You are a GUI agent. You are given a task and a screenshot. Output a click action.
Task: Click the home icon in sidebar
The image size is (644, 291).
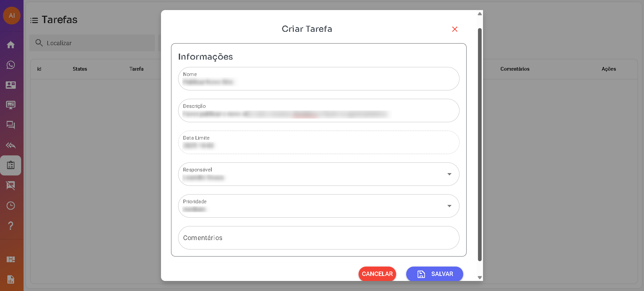pyautogui.click(x=11, y=45)
